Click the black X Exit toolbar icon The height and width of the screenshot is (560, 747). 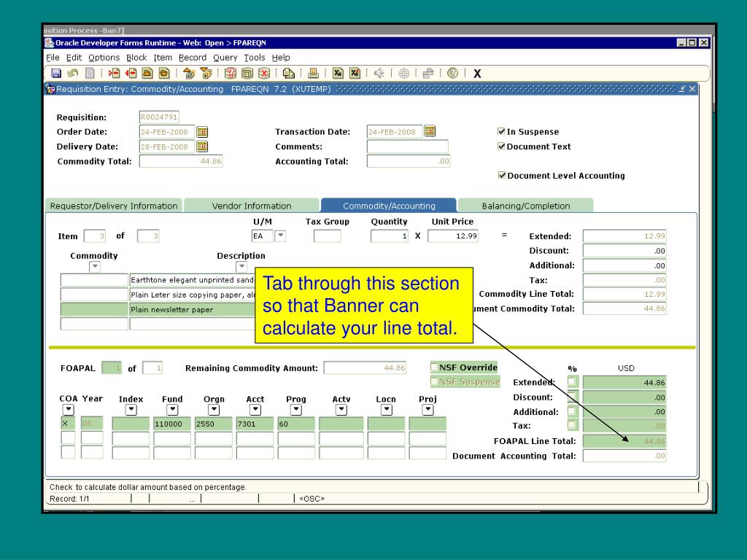[477, 74]
